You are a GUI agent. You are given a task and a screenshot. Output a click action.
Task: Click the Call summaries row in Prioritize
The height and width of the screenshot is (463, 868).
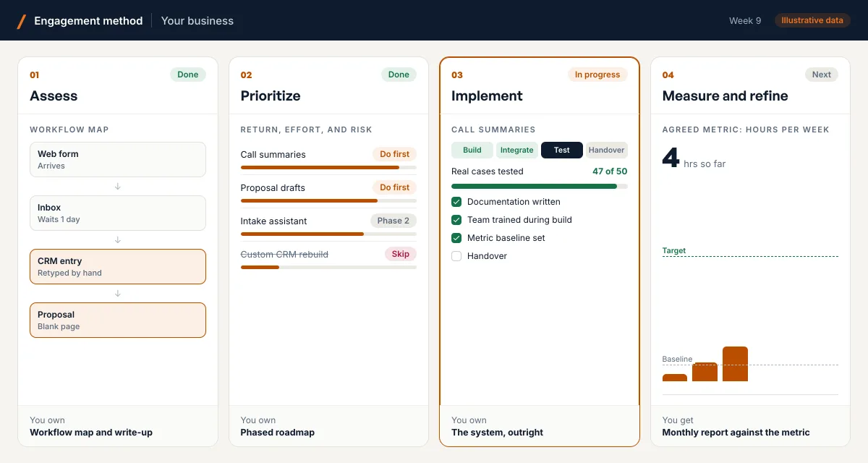328,158
